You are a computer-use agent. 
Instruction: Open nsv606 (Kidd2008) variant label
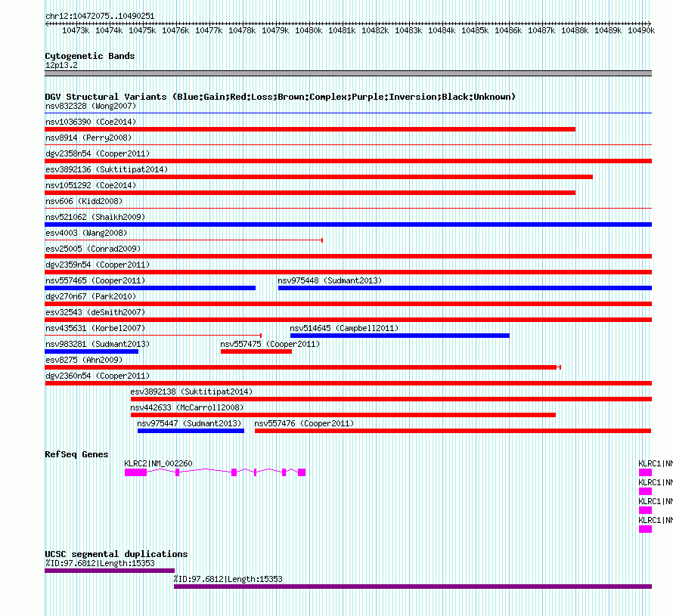[84, 201]
